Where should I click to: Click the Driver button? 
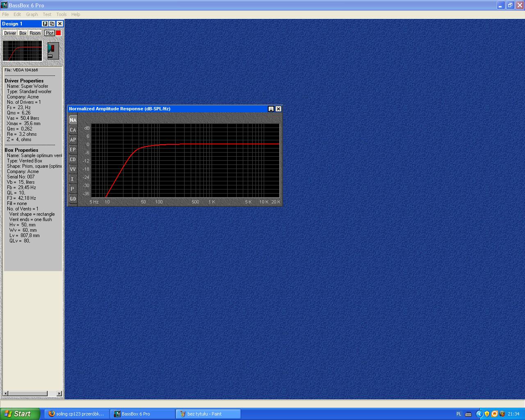pyautogui.click(x=10, y=33)
